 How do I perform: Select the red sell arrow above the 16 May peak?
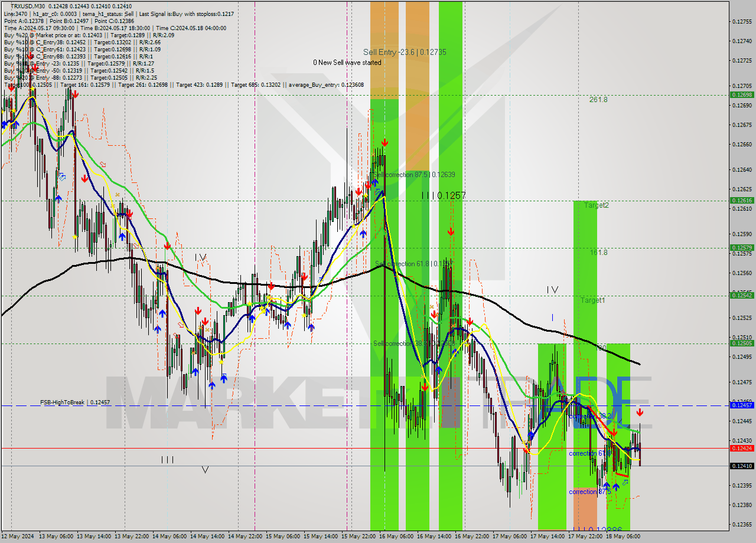[385, 142]
